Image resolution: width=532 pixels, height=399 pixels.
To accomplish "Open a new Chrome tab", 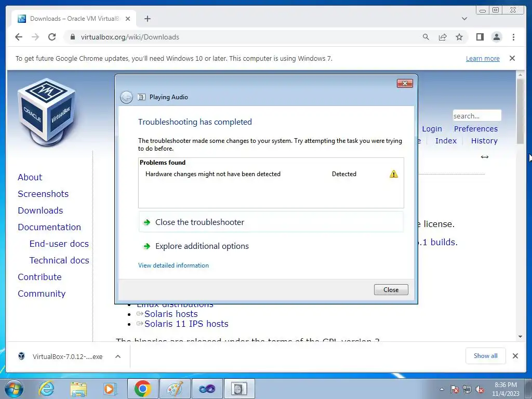I will 147,19.
